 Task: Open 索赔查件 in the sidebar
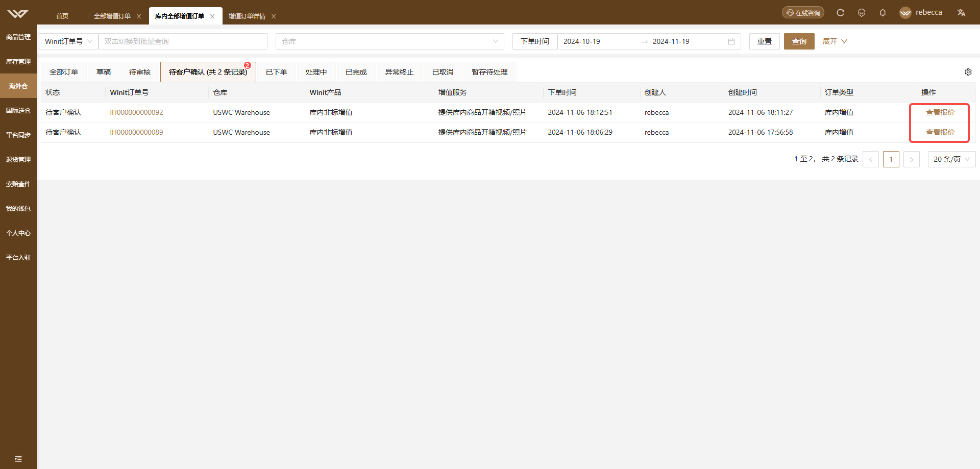click(18, 184)
